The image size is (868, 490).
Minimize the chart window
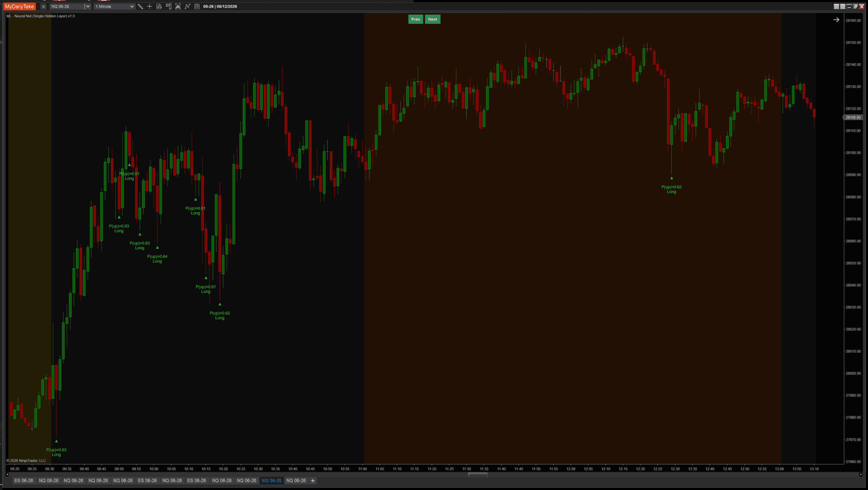849,6
